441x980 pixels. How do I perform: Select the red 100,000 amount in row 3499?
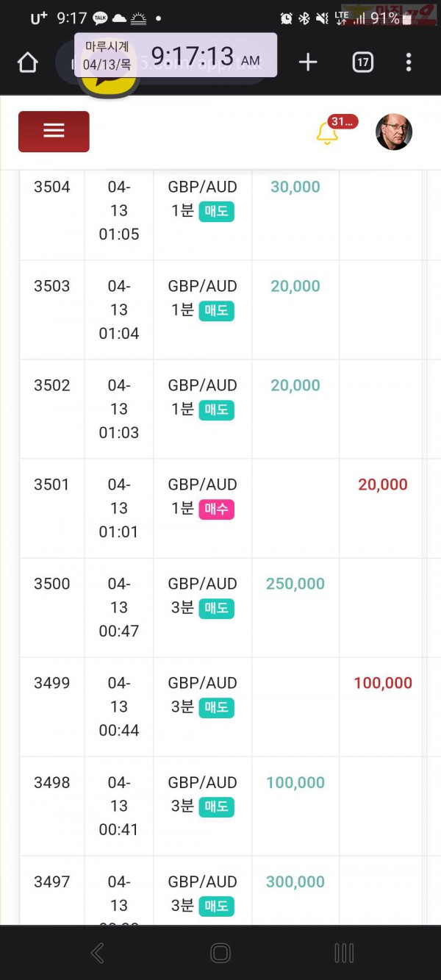[383, 683]
